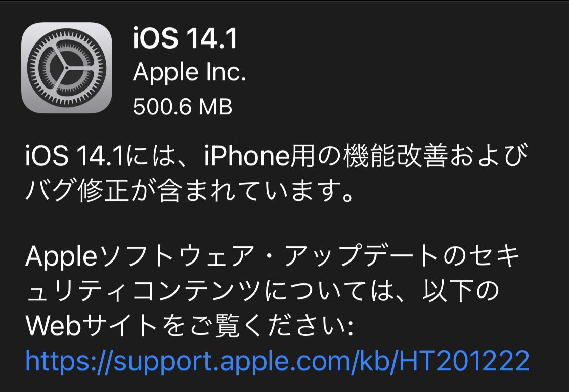Click the center hub of the gear icon
The image size is (569, 392).
(67, 68)
